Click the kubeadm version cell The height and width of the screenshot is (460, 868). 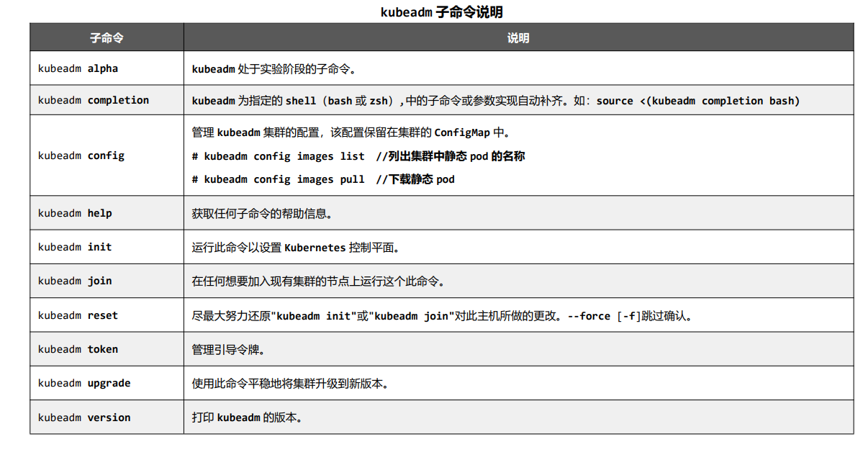[83, 417]
